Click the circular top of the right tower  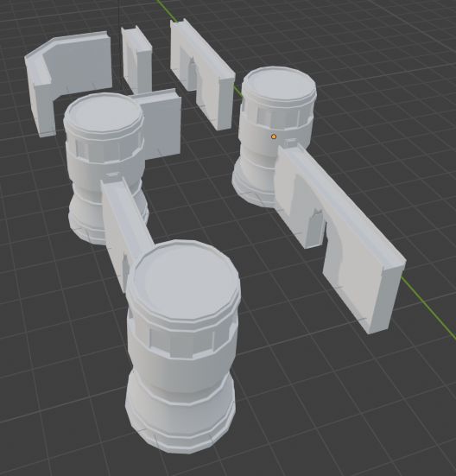point(279,86)
